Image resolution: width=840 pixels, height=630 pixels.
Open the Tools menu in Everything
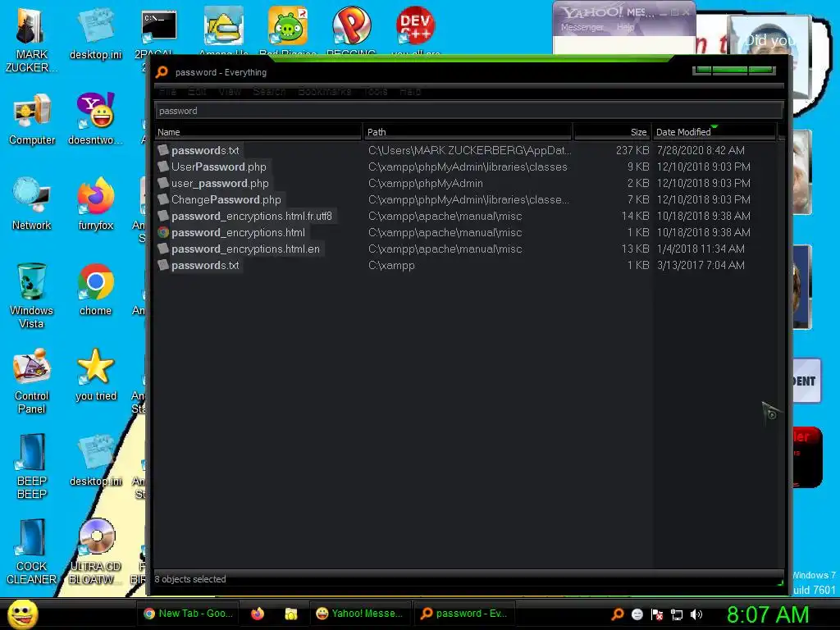376,92
